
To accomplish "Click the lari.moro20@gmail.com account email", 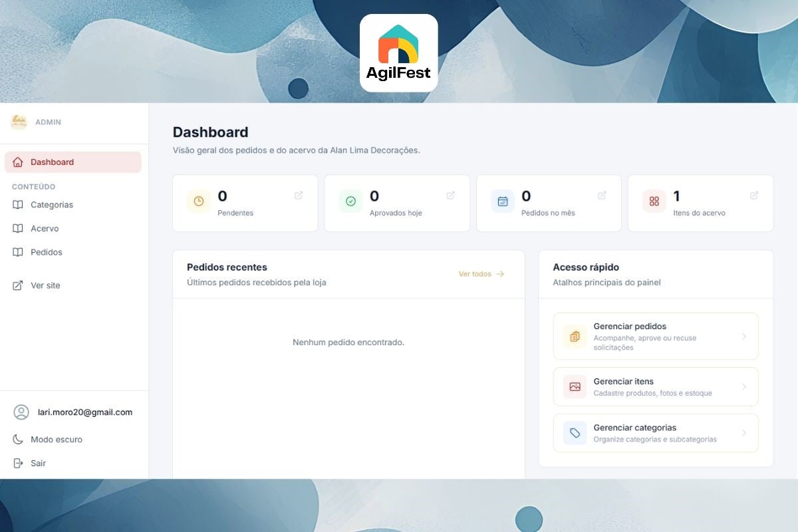I will point(85,412).
